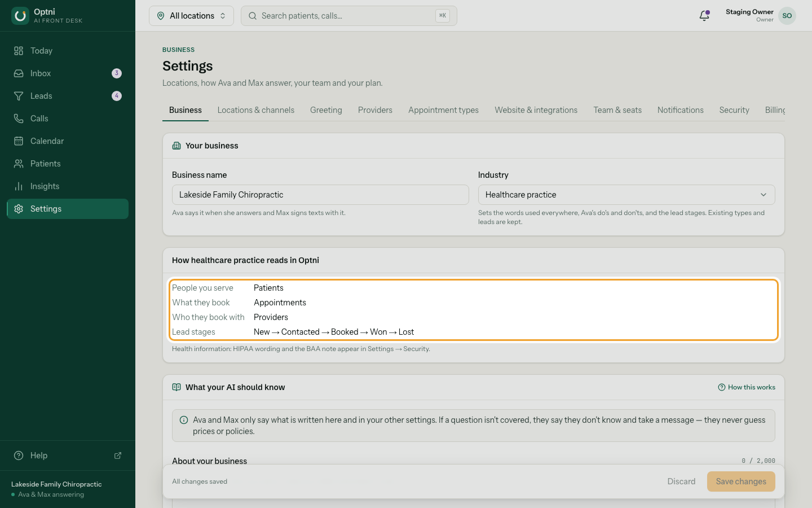Click the Help question mark icon
Image resolution: width=812 pixels, height=508 pixels.
19,456
